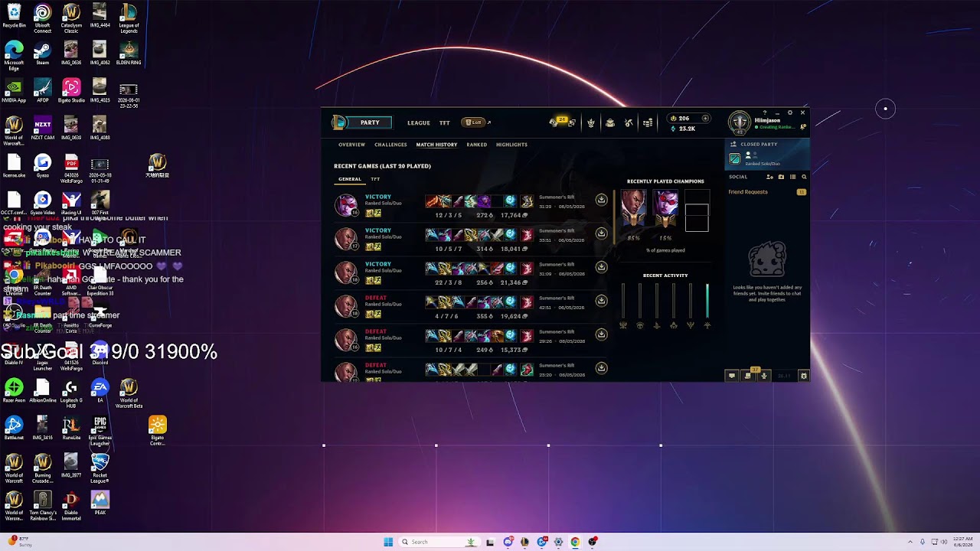Select the TFT recent games tab

point(375,179)
